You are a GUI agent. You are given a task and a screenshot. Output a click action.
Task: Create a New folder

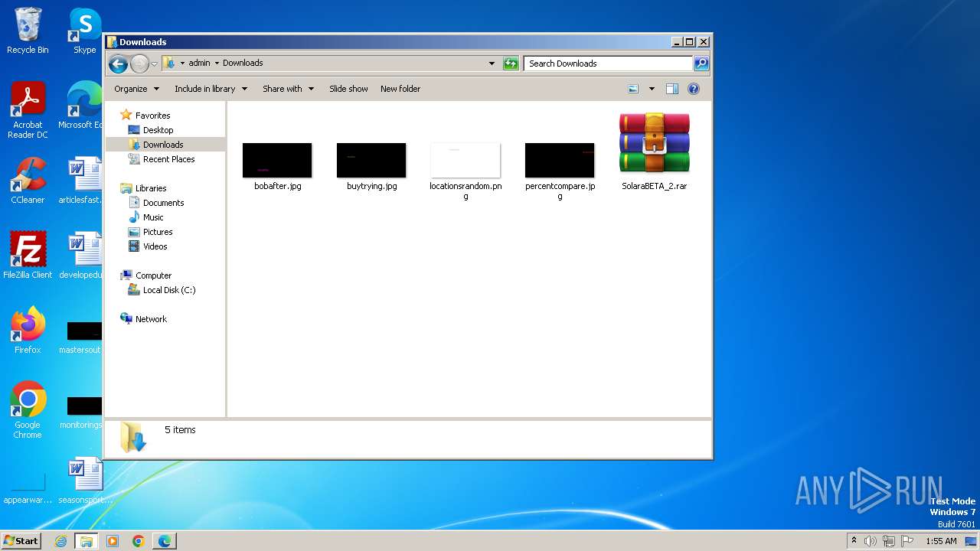400,89
